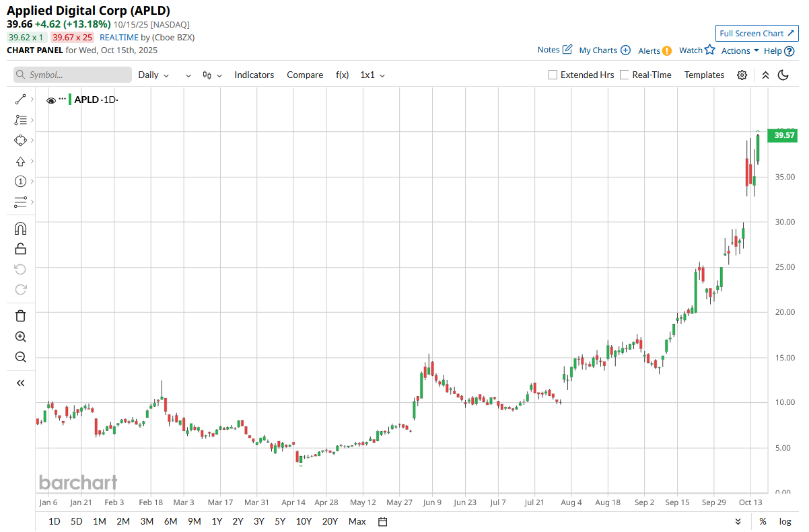The image size is (809, 532).
Task: Open chart settings gear icon
Action: click(x=742, y=75)
